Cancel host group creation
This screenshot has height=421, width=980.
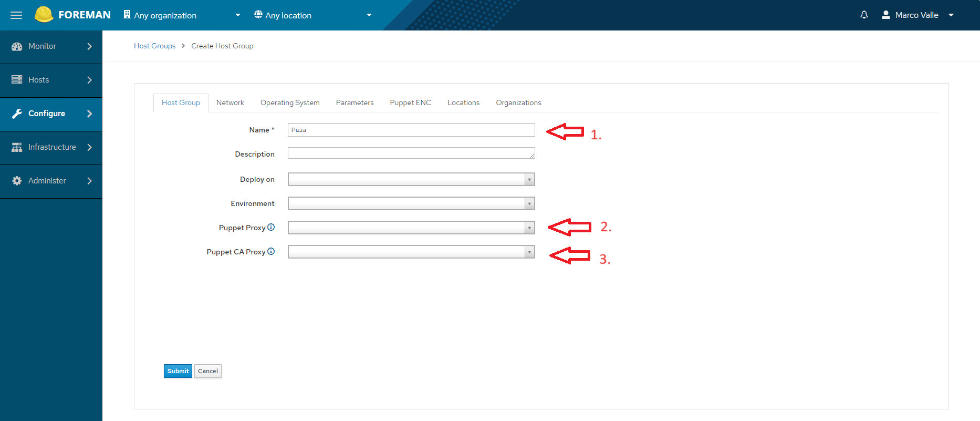(x=208, y=371)
